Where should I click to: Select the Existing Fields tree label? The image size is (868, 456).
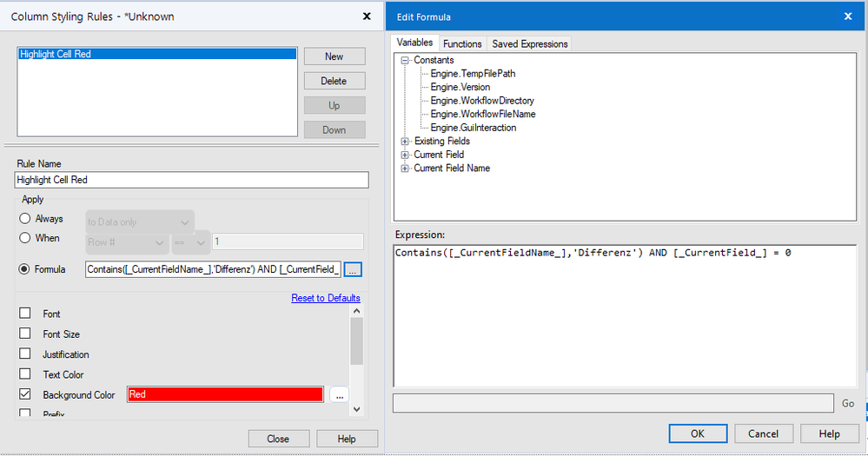pyautogui.click(x=442, y=141)
